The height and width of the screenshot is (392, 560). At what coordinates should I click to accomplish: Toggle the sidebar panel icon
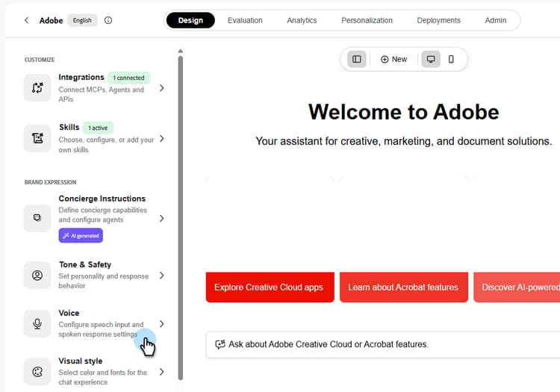[x=356, y=59]
